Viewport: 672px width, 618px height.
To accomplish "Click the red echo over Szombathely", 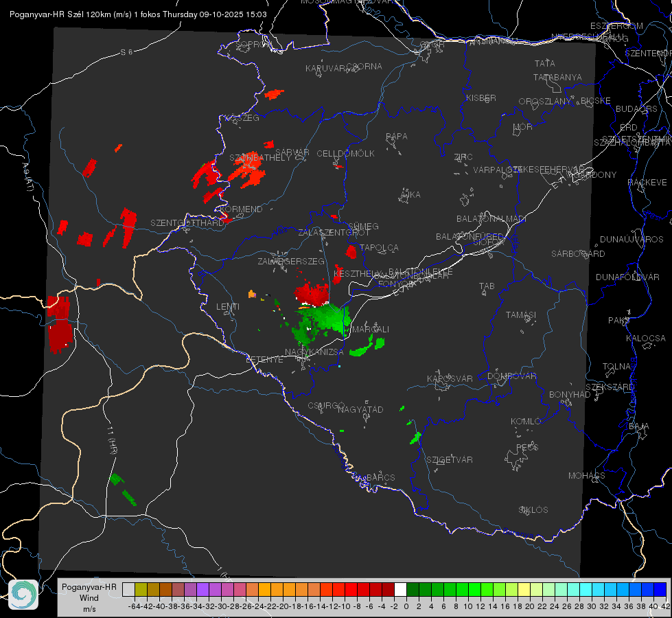I will (x=248, y=170).
